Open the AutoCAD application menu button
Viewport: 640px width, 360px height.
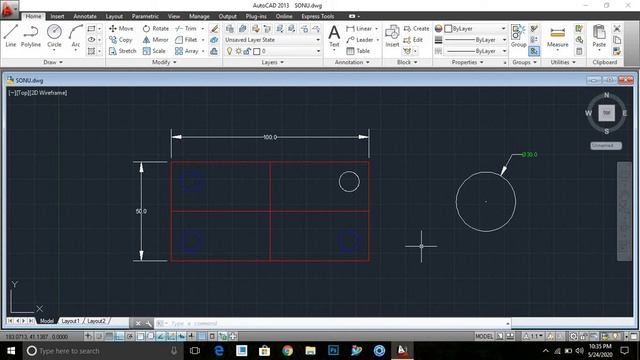(9, 9)
